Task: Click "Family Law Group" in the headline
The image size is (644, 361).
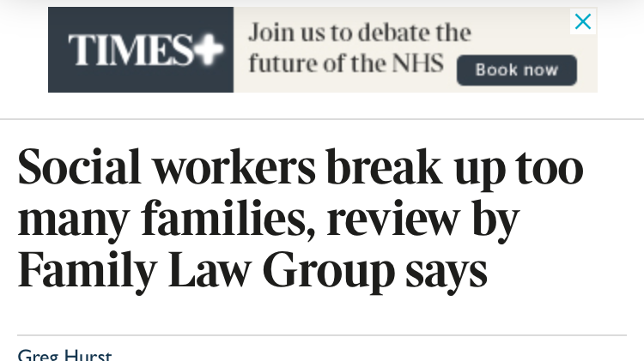Action: click(206, 270)
